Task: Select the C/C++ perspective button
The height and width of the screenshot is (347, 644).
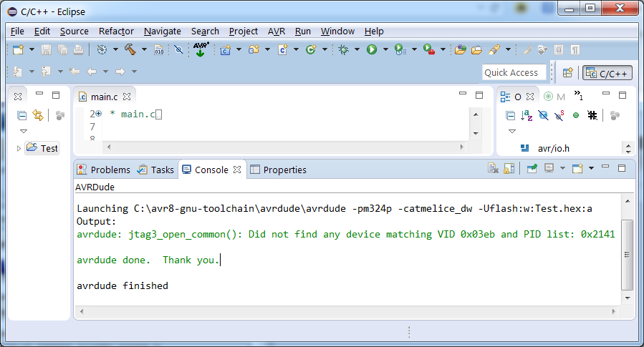Action: [607, 73]
